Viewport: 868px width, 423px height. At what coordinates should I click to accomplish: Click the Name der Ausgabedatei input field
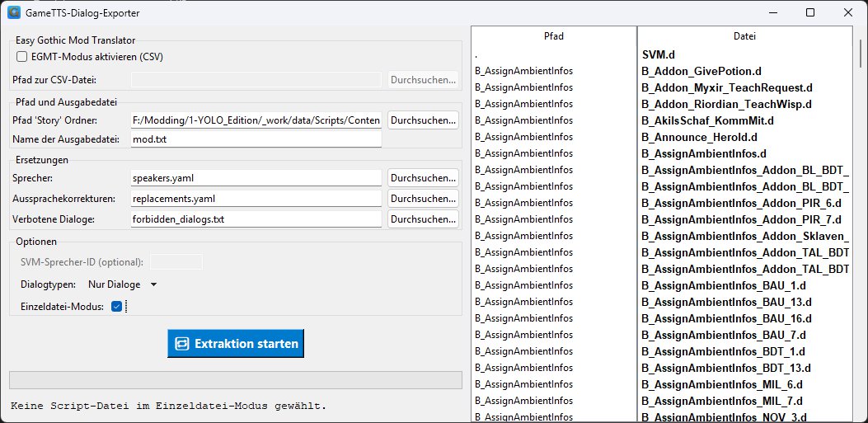(x=256, y=139)
